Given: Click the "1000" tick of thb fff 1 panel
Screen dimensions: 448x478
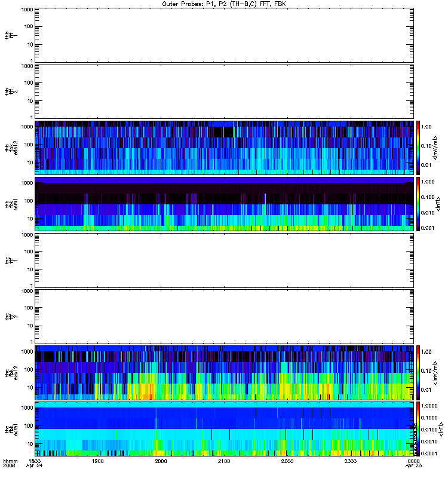Looking at the screenshot, I should click(27, 10).
